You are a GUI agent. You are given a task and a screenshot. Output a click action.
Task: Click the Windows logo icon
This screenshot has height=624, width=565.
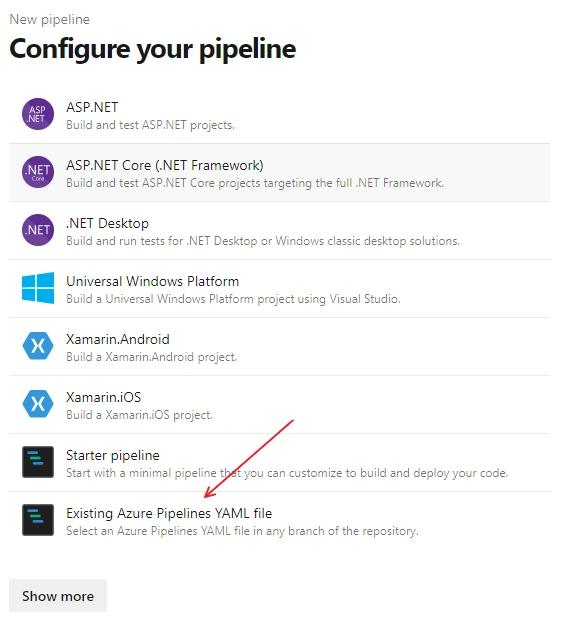38,288
